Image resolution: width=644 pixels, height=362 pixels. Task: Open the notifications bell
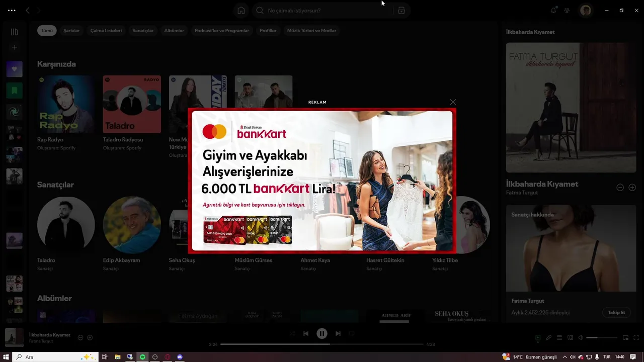pyautogui.click(x=553, y=10)
